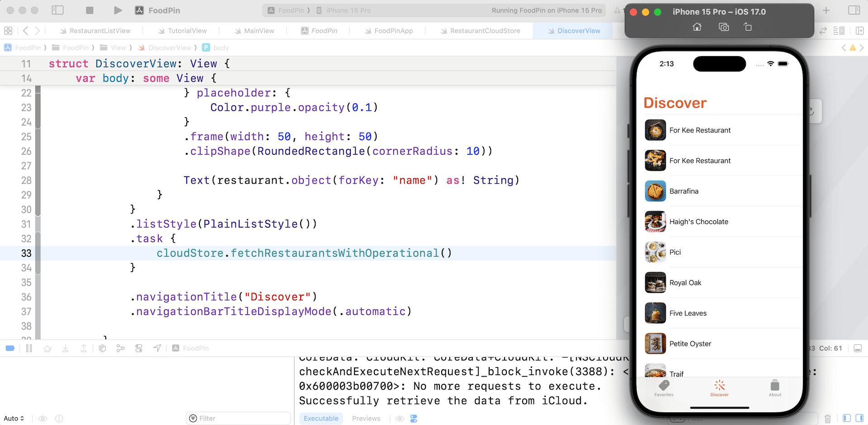Image resolution: width=868 pixels, height=425 pixels.
Task: Take a Simulator screenshot with camera icon
Action: coord(723,27)
